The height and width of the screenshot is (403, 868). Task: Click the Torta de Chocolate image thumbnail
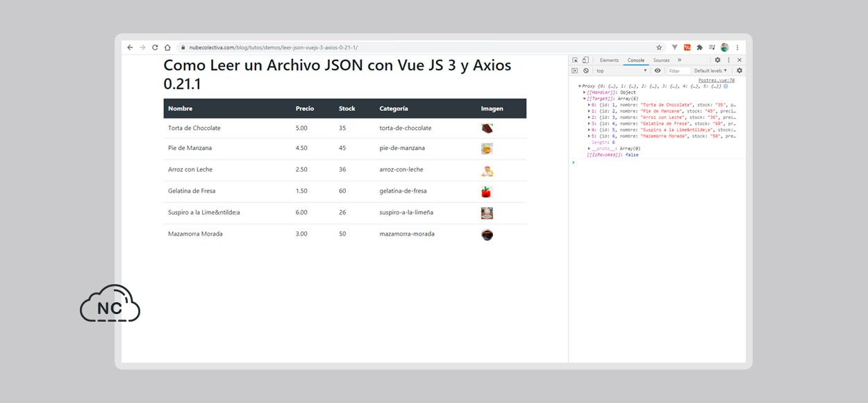pos(487,129)
